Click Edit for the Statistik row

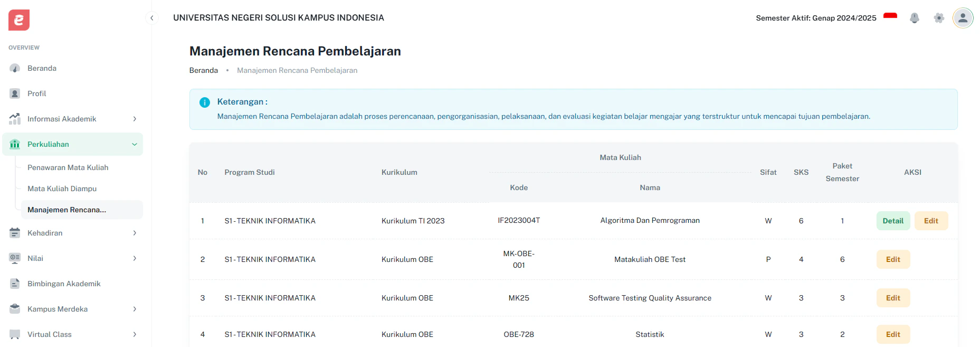pyautogui.click(x=893, y=334)
